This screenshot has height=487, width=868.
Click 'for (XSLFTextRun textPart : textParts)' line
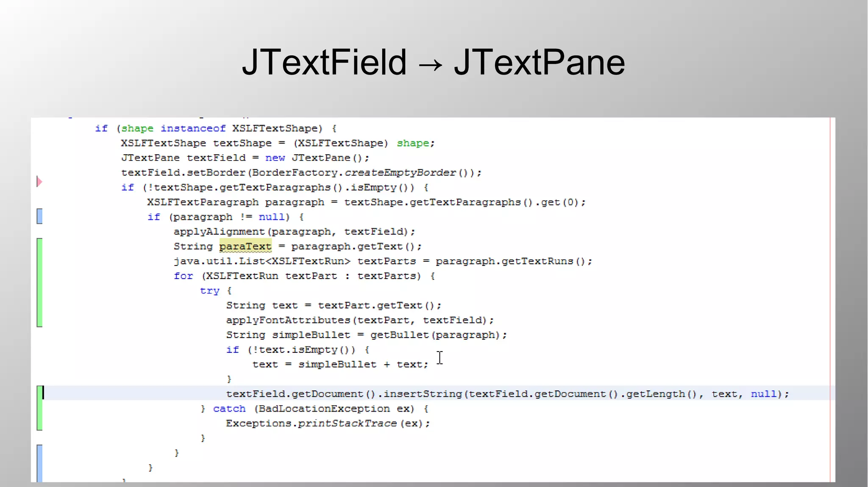304,276
